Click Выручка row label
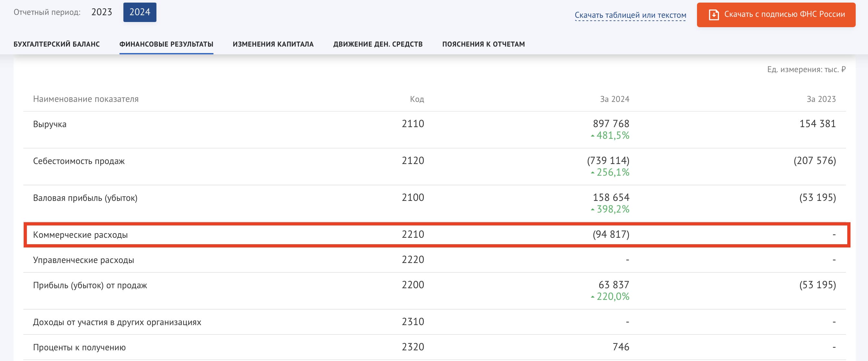The image size is (868, 361). (50, 124)
